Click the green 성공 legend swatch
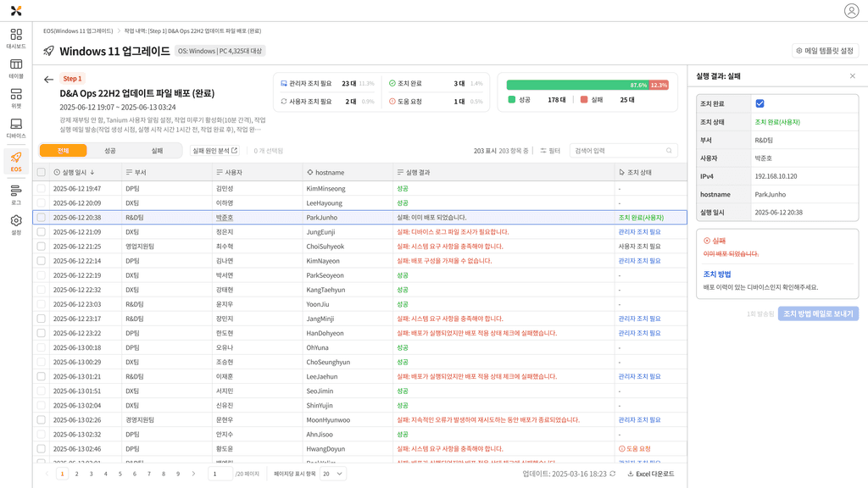Screen dimensions: 868x488 tap(511, 100)
